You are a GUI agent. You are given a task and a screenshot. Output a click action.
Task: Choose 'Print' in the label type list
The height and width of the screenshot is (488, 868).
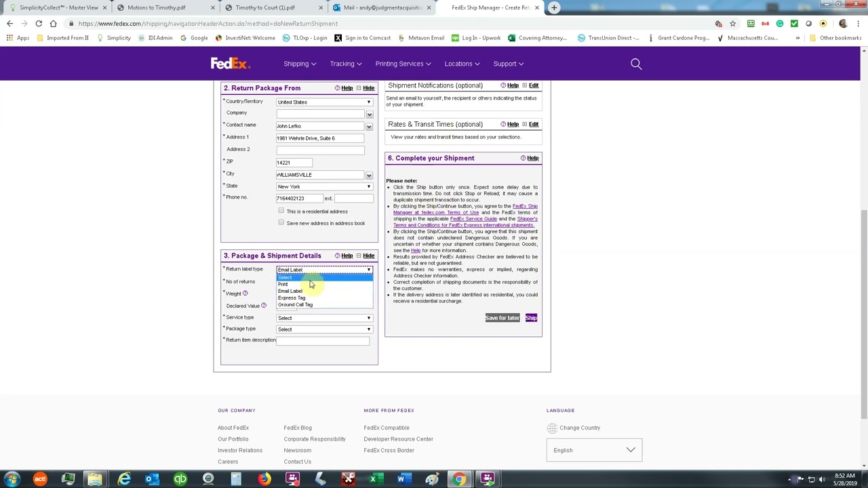point(324,284)
